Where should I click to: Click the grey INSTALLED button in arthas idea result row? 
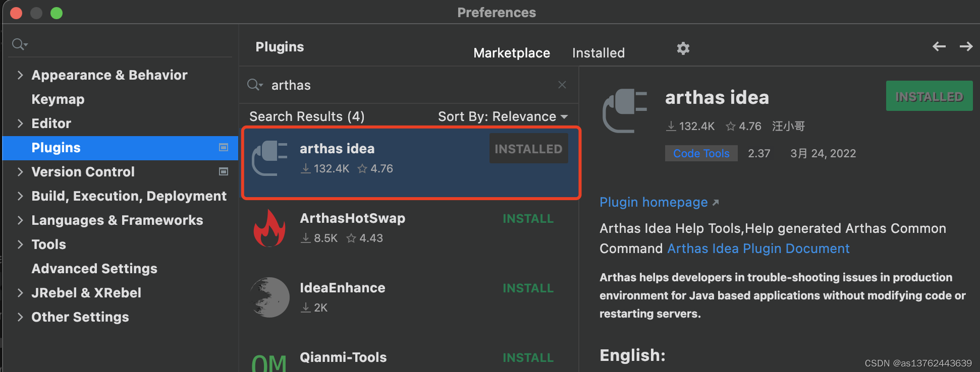pos(528,149)
